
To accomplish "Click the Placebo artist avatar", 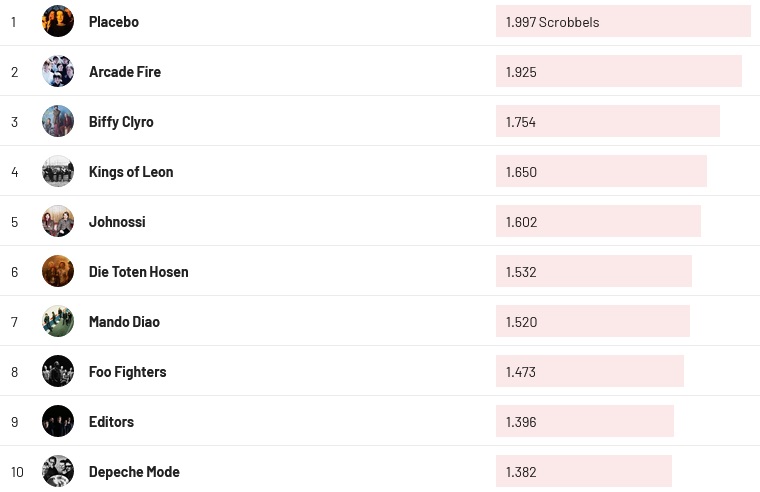I will click(x=58, y=21).
